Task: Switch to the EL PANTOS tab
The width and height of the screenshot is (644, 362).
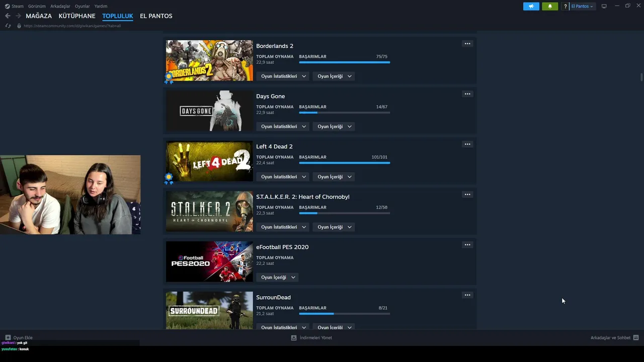Action: pos(156,16)
